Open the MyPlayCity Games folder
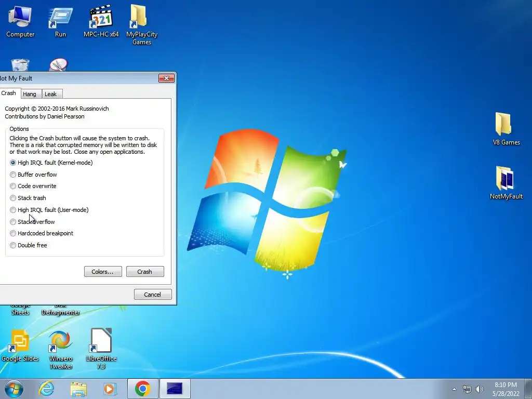The width and height of the screenshot is (532, 399). coord(141,25)
